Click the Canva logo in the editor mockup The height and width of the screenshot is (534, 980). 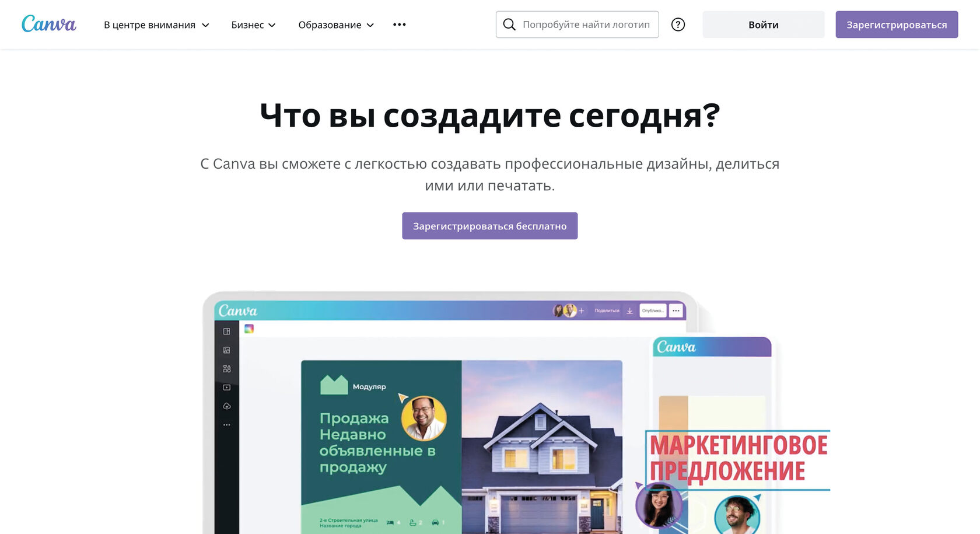(238, 311)
